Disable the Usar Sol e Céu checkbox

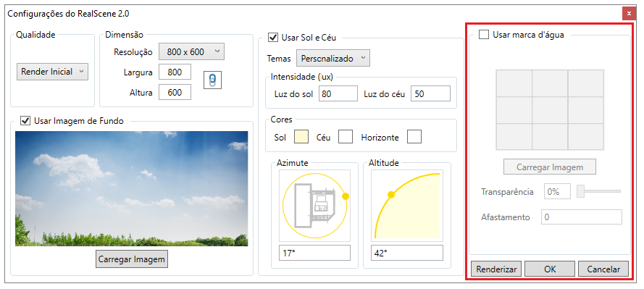click(x=272, y=38)
